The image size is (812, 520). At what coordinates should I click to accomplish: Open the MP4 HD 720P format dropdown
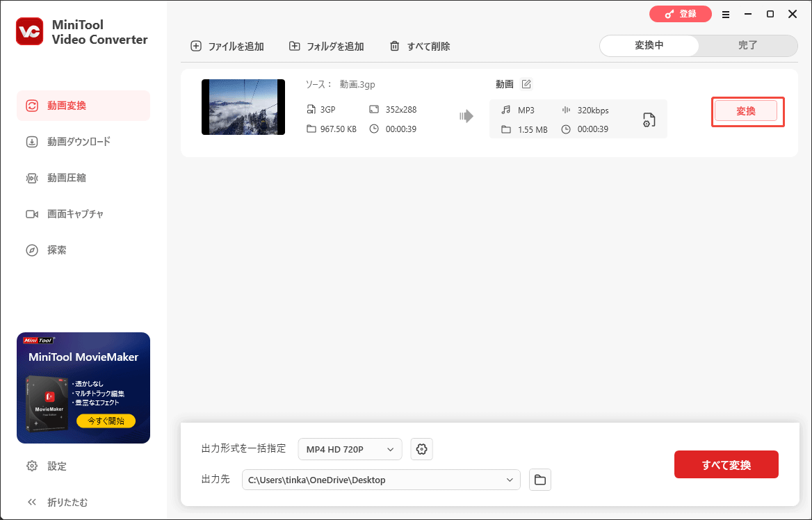[350, 449]
